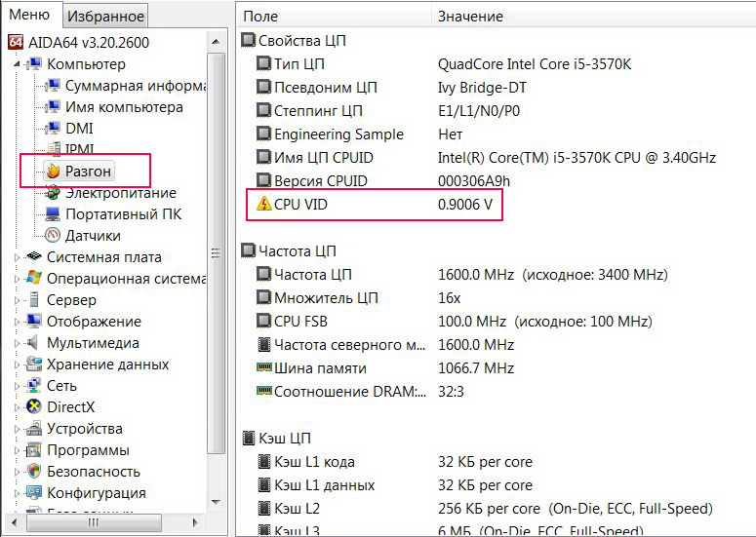Open the Датчики gauge icon
756x537 pixels.
point(52,236)
